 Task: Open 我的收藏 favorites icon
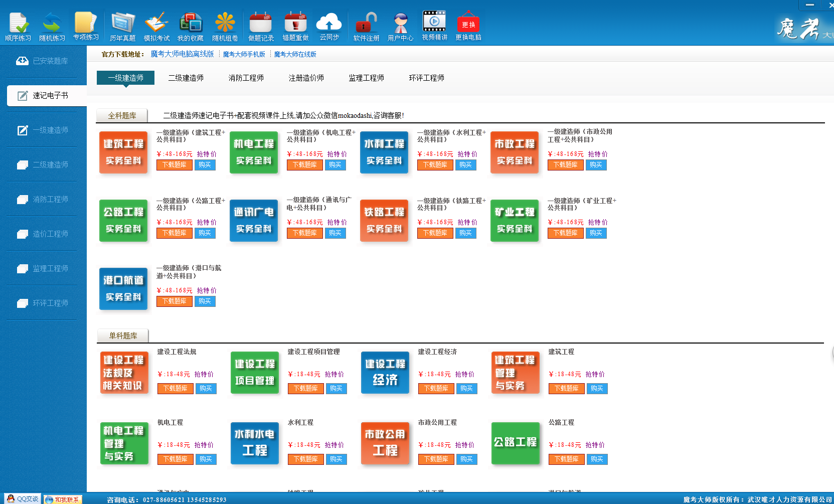point(191,27)
